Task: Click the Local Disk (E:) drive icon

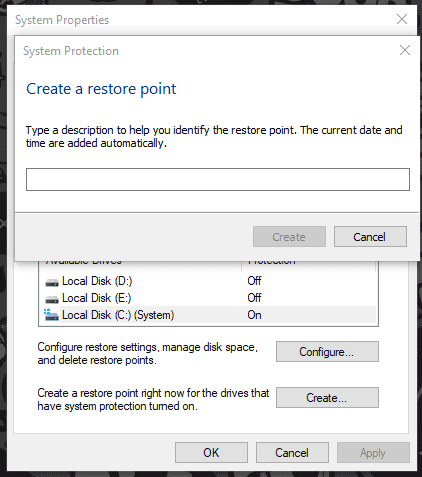Action: (52, 299)
